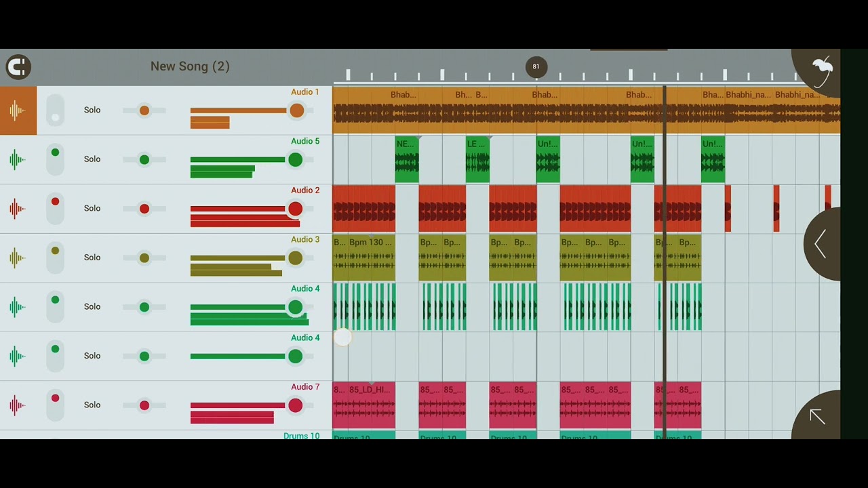Click Audio 2 volume fader knob
The width and height of the screenshot is (868, 488).
295,209
